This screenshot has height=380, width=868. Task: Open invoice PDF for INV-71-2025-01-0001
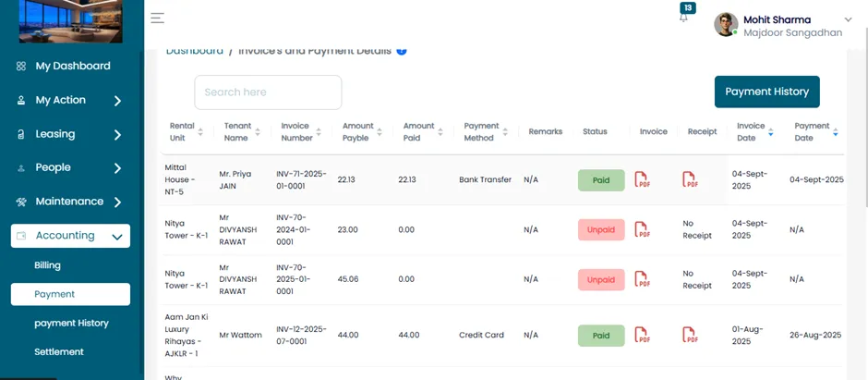pyautogui.click(x=642, y=180)
